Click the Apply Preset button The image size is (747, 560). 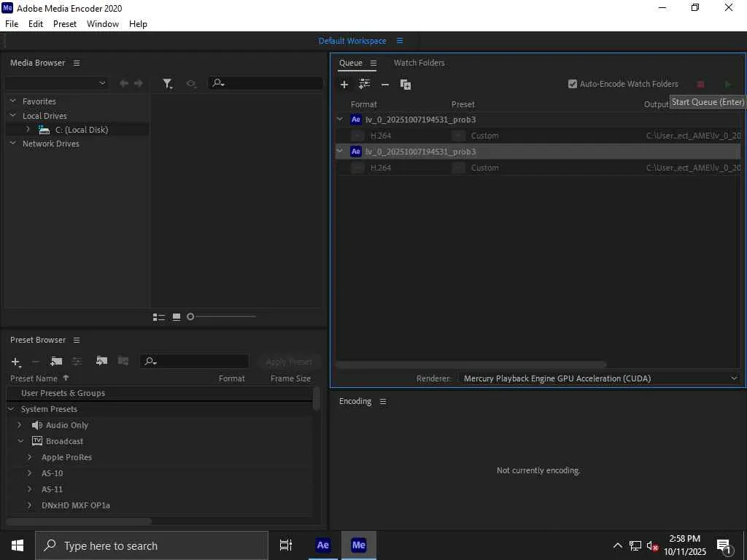(x=289, y=362)
